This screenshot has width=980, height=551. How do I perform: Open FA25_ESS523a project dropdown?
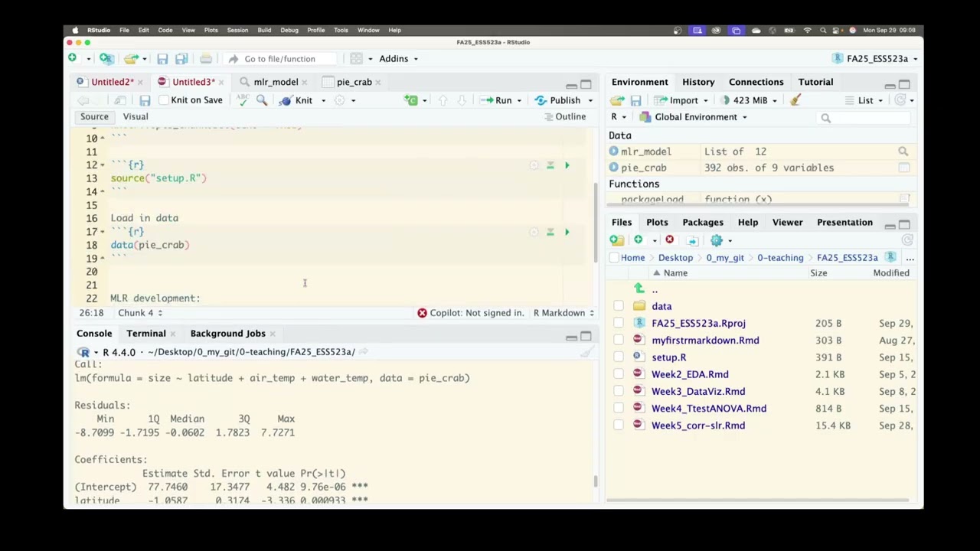876,59
